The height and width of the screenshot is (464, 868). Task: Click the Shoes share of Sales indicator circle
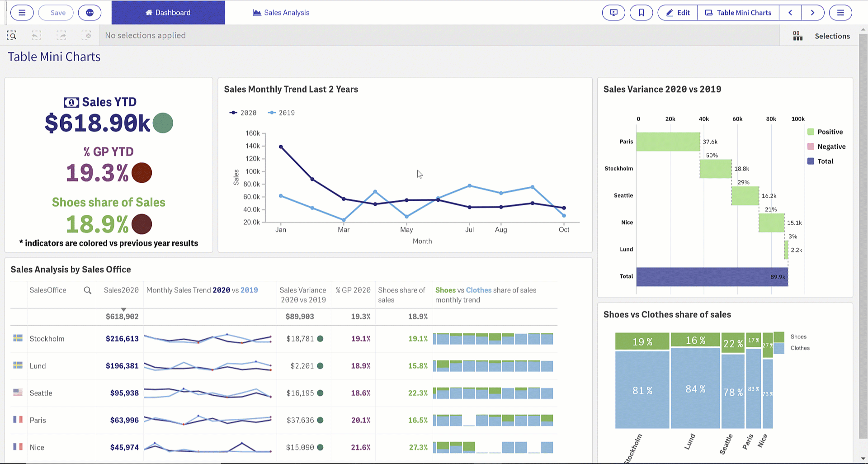pyautogui.click(x=142, y=224)
